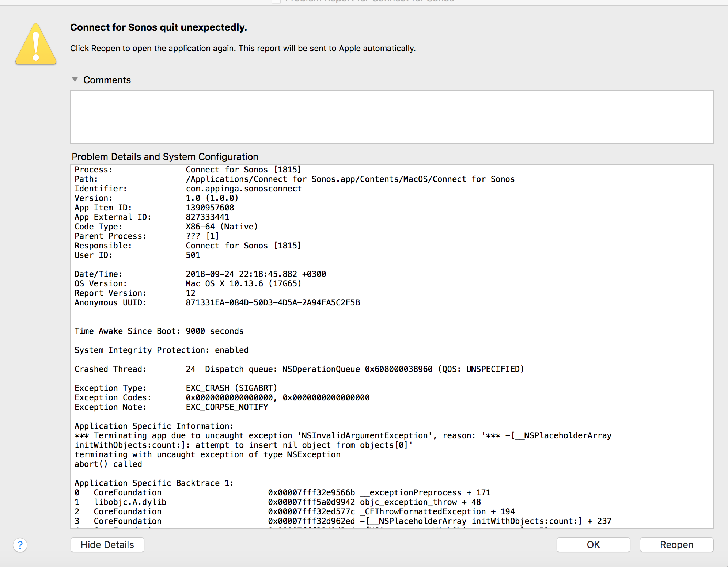
Task: Click the 'abort() called' line
Action: click(x=108, y=464)
